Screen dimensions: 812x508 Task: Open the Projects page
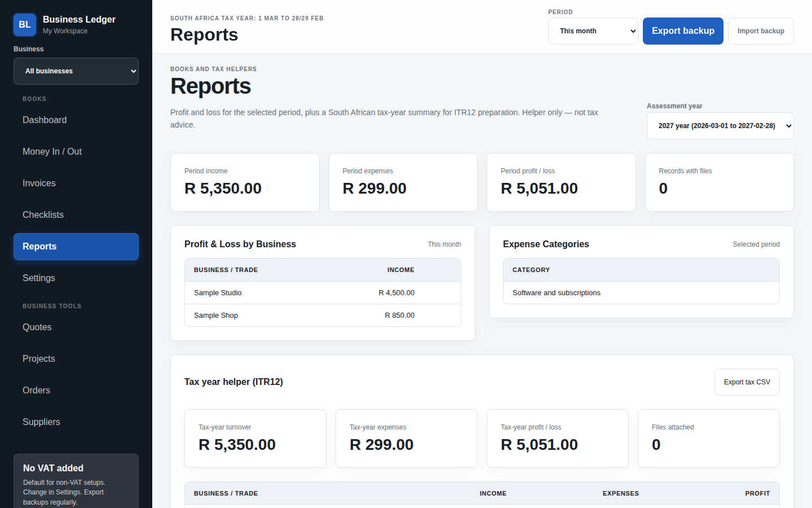(x=76, y=359)
